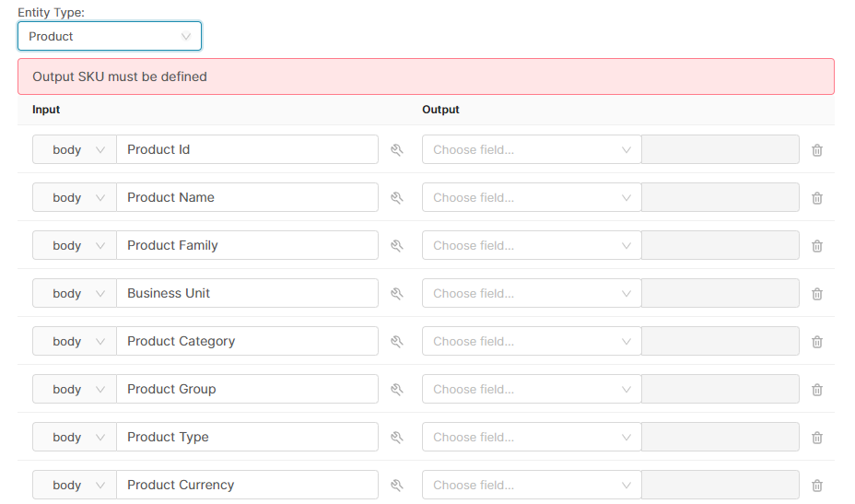
Task: Click wrench icon beside Product Category
Action: pos(397,342)
